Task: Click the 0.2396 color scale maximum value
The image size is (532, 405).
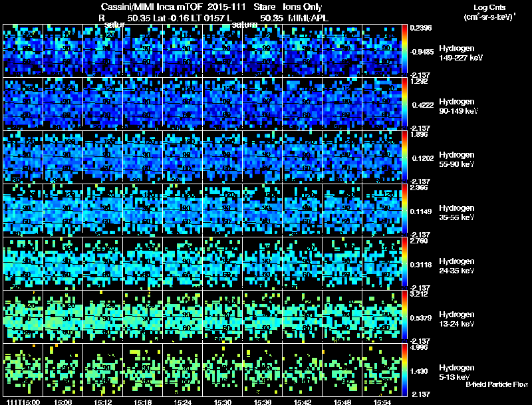Action: (x=421, y=28)
